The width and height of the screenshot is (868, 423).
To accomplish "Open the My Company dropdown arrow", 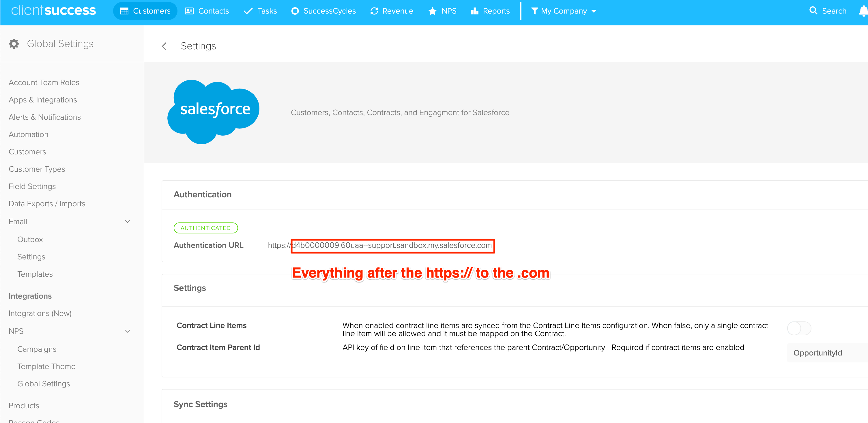I will (x=594, y=12).
